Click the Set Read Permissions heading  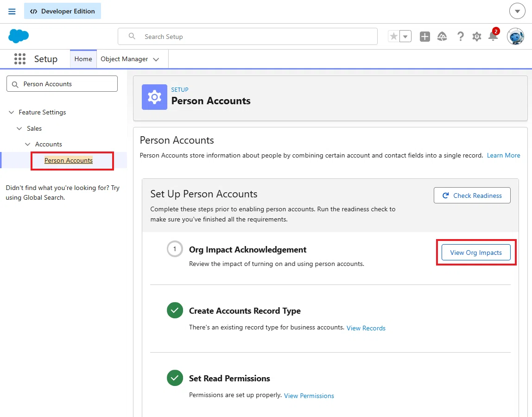229,379
